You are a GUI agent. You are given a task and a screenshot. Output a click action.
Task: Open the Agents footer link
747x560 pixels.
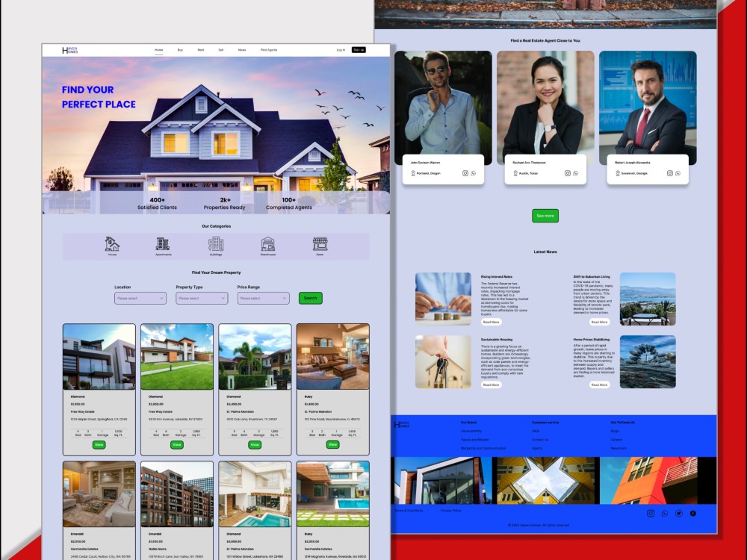pyautogui.click(x=537, y=448)
